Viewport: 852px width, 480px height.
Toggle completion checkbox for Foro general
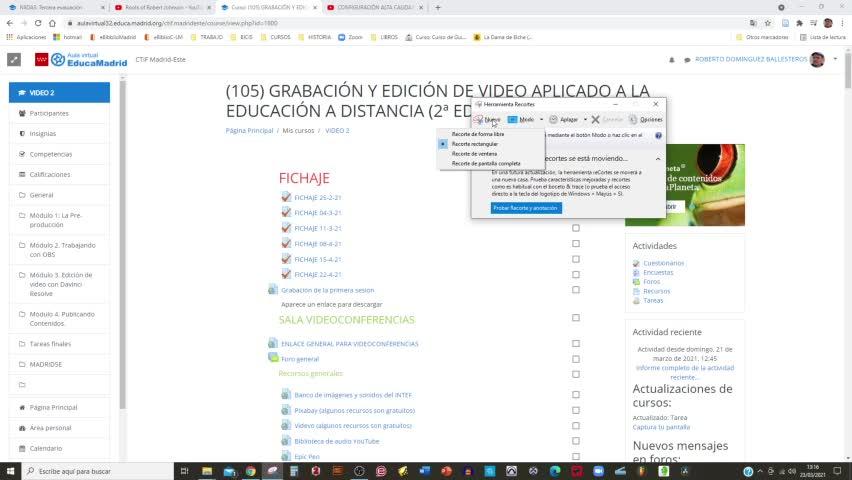tap(575, 359)
